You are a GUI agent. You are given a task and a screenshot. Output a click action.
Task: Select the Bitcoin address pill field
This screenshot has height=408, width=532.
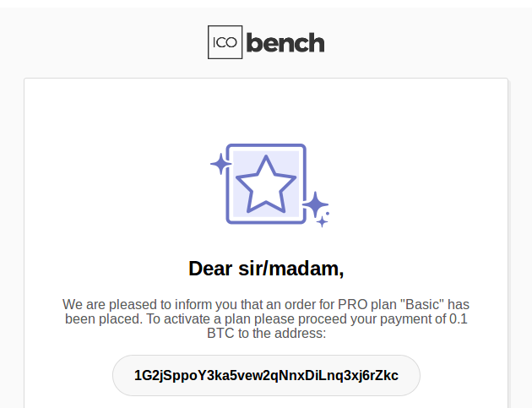point(266,375)
